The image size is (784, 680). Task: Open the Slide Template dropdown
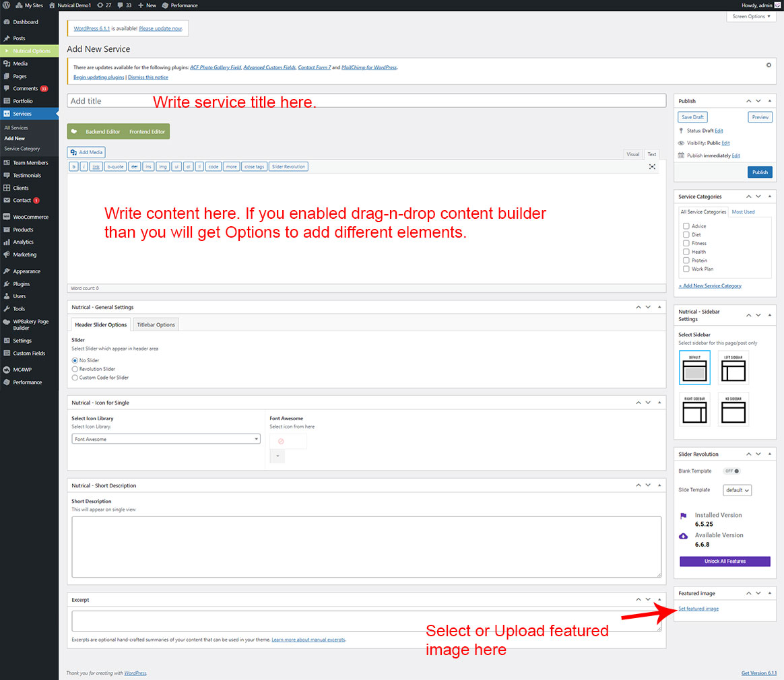(x=737, y=490)
